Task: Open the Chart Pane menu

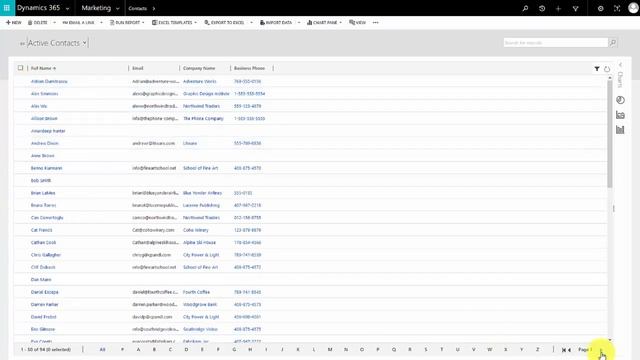Action: pos(324,22)
